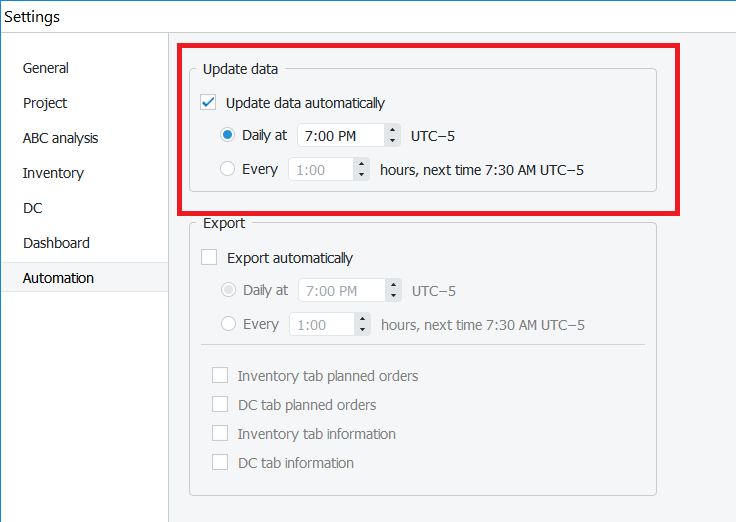Check DC tab planned orders
Image resolution: width=736 pixels, height=522 pixels.
(220, 405)
